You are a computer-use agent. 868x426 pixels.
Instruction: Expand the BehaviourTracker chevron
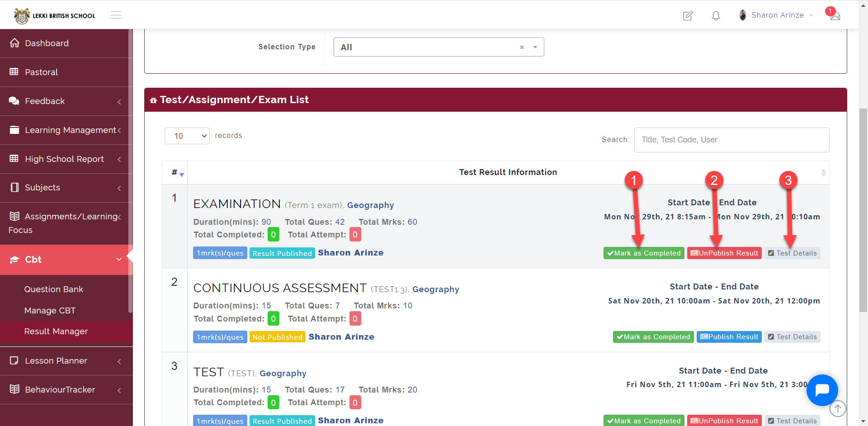click(x=119, y=390)
